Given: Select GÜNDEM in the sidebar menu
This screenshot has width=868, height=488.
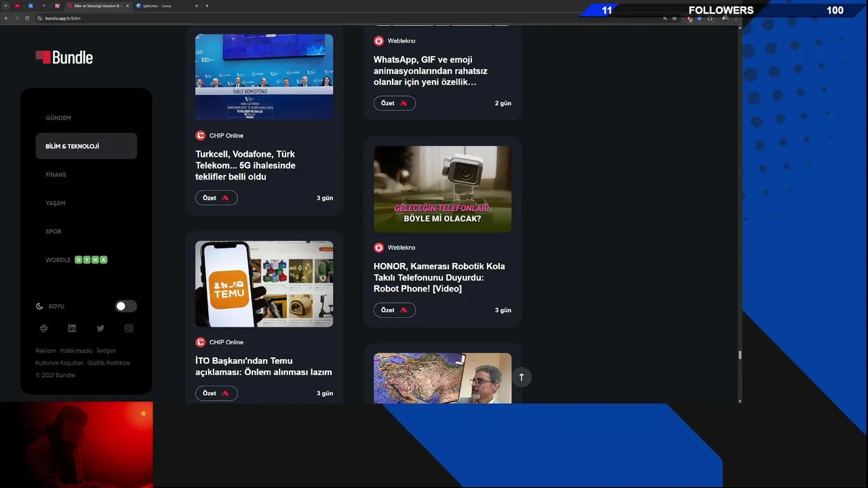Looking at the screenshot, I should [58, 118].
